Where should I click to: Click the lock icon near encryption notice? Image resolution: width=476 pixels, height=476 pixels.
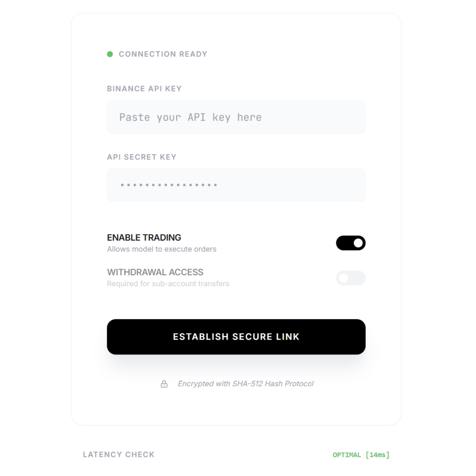164,384
